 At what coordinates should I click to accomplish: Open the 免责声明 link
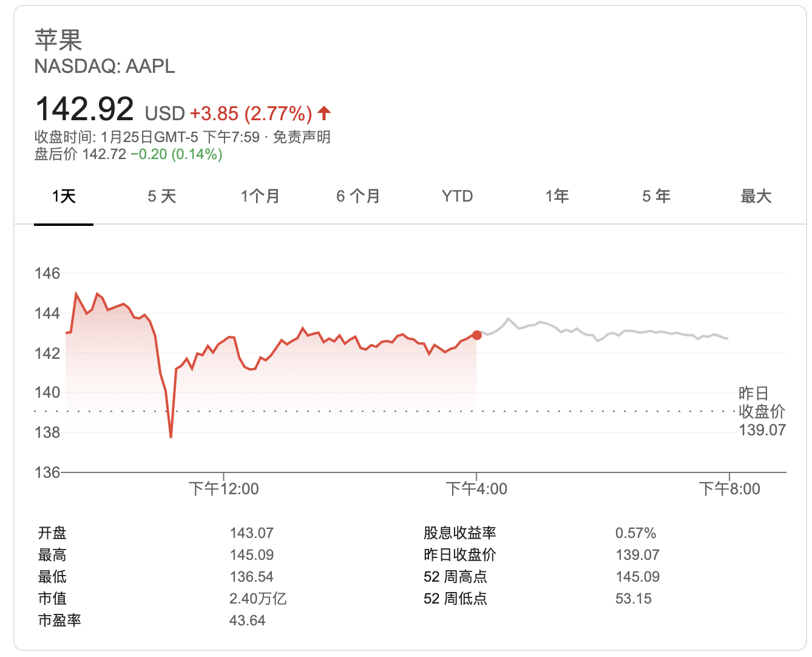pos(302,137)
